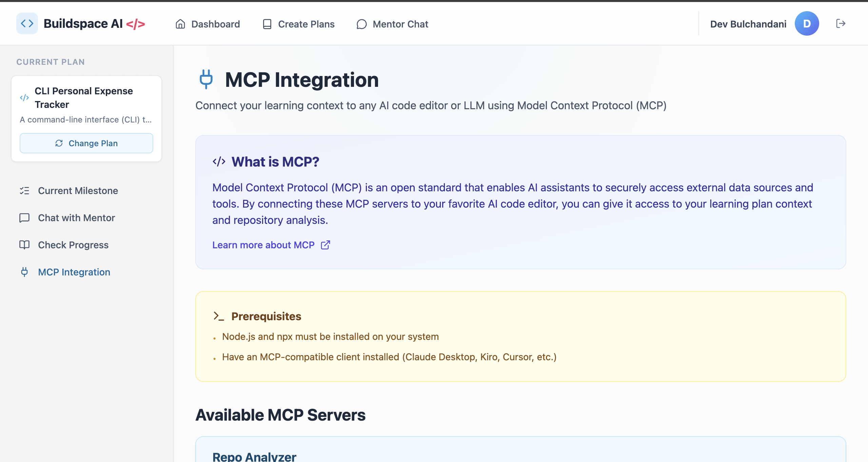
Task: Click the checklist icon beside Current Milestone
Action: [24, 191]
